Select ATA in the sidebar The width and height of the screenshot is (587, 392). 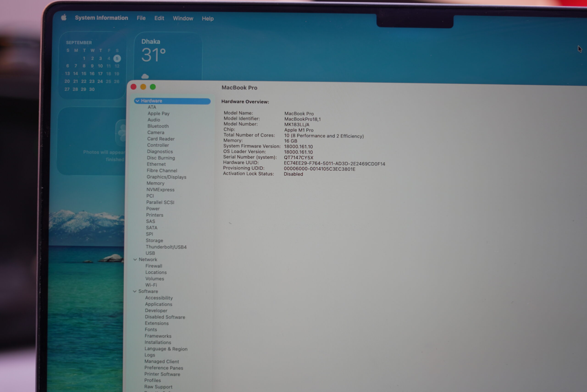pos(152,107)
